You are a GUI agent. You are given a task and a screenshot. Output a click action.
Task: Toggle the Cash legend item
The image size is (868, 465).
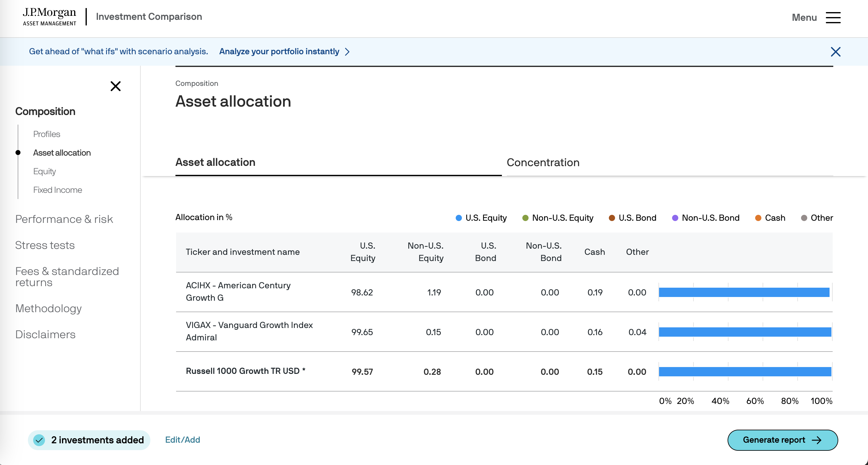tap(770, 218)
